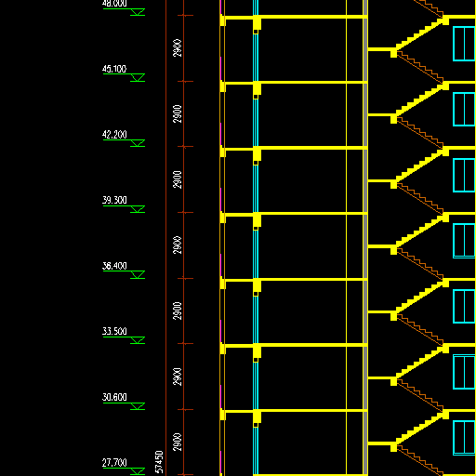Screen dimensions: 476x476
Task: Pick the cyan window just below the 30.600 level
Action: coord(464,438)
